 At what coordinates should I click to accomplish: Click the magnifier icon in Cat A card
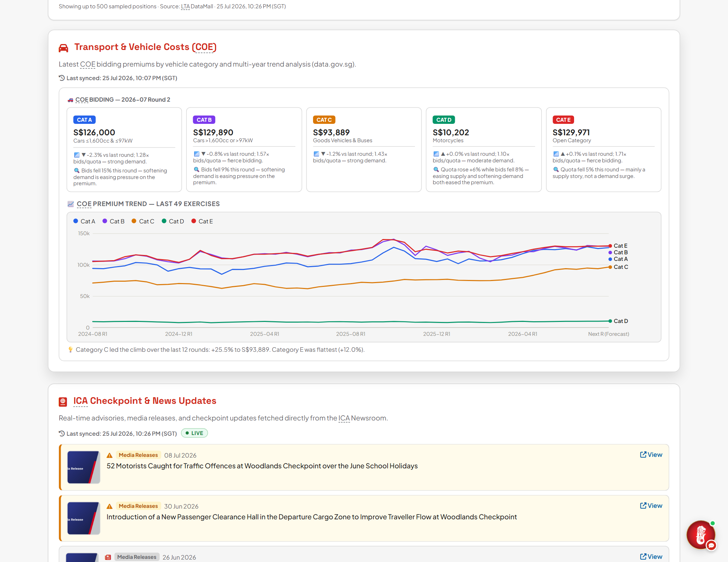tap(77, 171)
